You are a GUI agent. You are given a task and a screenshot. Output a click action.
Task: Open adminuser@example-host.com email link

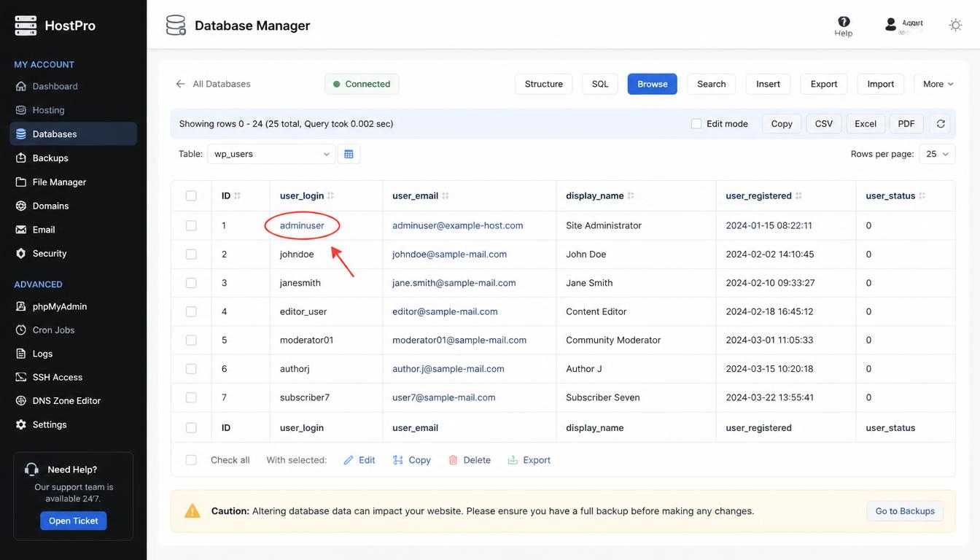(458, 226)
